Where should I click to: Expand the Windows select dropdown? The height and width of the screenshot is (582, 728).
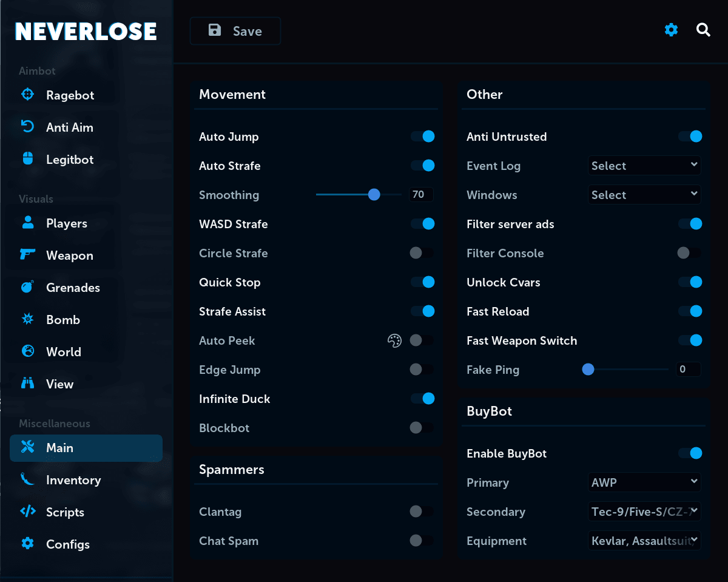pos(644,195)
